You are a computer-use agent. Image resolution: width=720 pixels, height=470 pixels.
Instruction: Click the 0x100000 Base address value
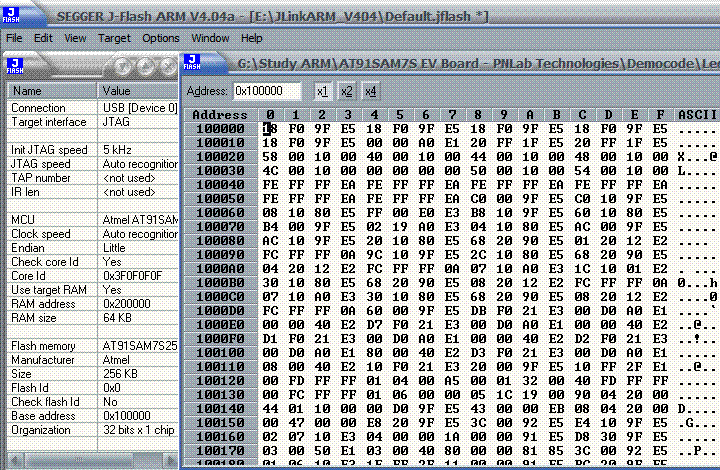127,416
